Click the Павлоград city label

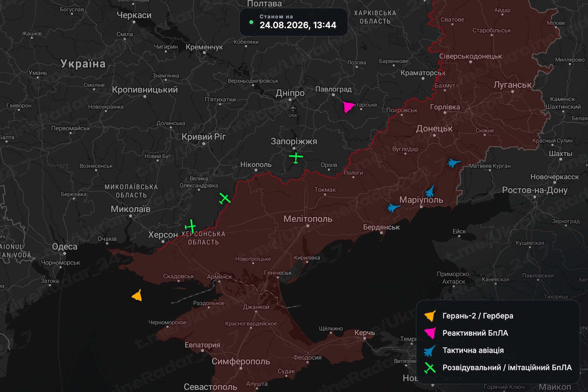pos(333,89)
